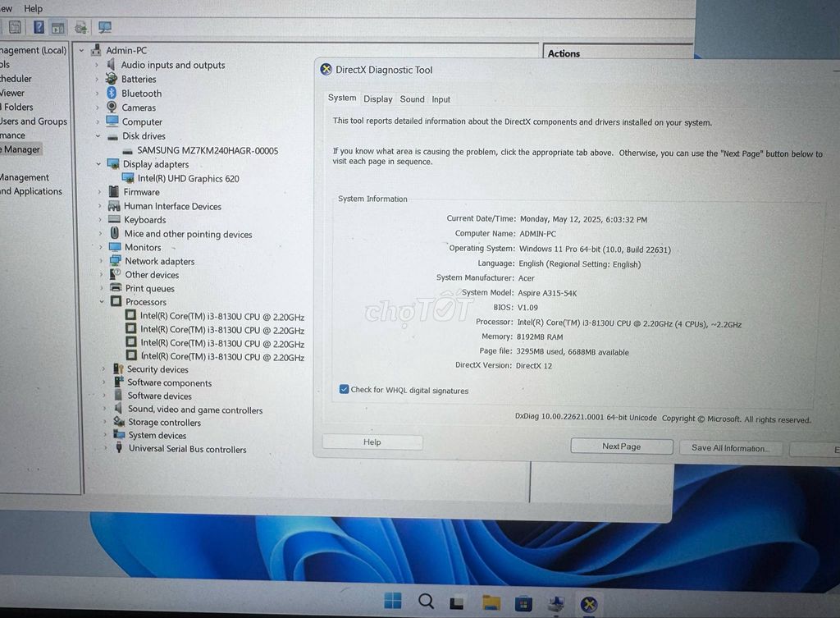
Task: Click the Intel UHD Graphics 620 adapter icon
Action: [128, 178]
